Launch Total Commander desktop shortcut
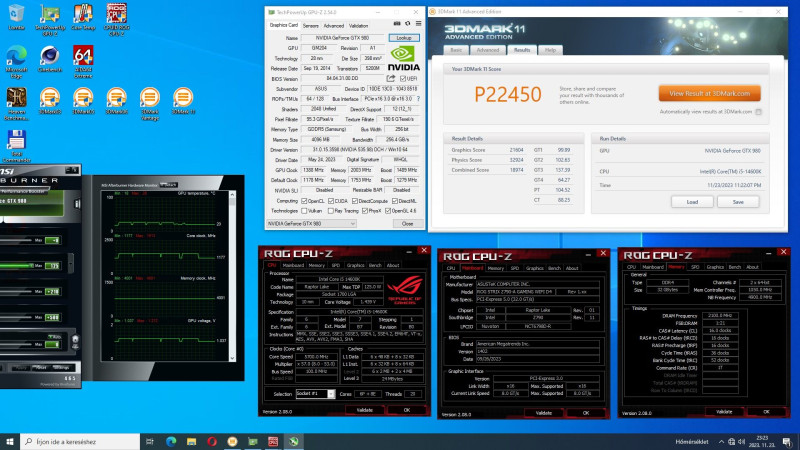 16,146
